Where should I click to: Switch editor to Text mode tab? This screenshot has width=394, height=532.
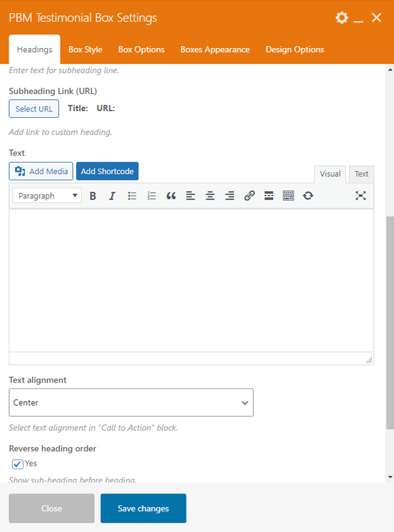361,174
